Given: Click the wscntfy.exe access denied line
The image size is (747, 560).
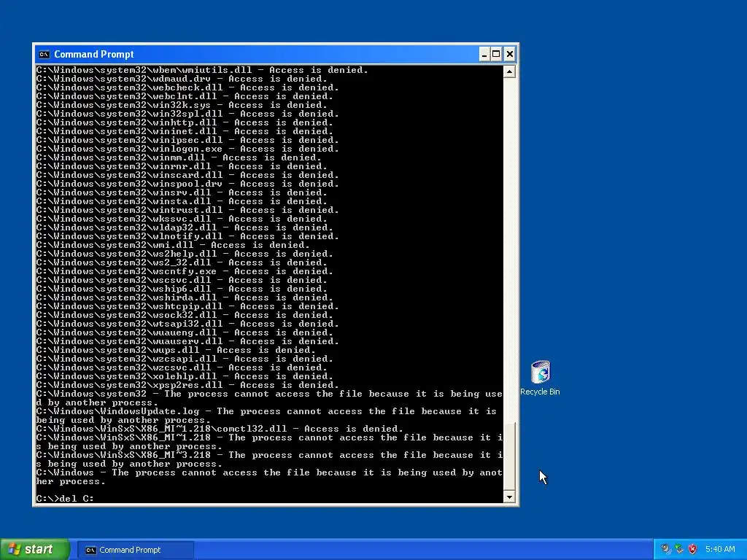Looking at the screenshot, I should (185, 271).
